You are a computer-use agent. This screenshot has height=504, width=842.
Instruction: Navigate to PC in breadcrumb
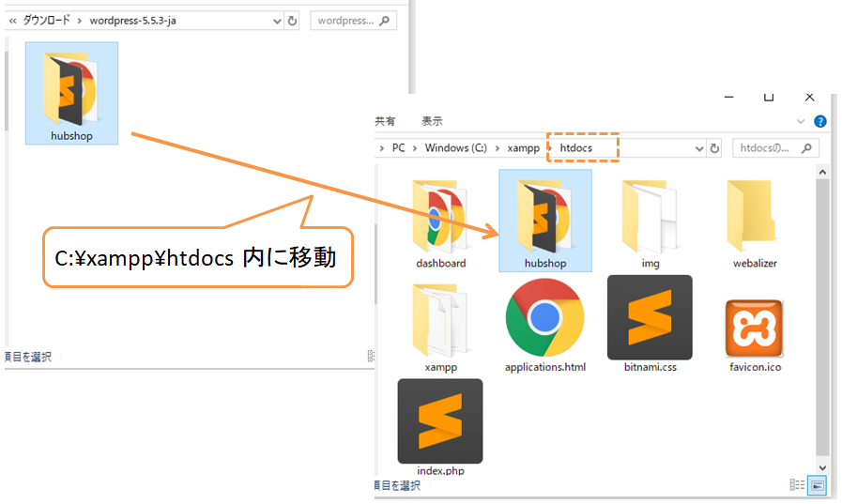pos(398,148)
